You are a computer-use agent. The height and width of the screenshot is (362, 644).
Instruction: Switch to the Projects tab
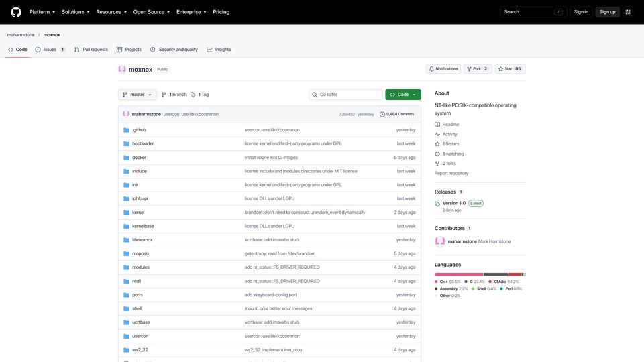(x=129, y=49)
